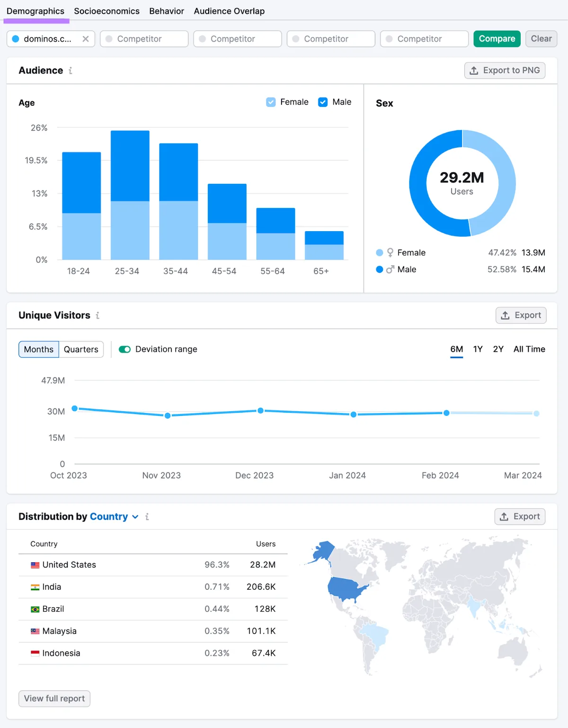Switch to the Behavior tab
Image resolution: width=568 pixels, height=728 pixels.
pos(167,11)
